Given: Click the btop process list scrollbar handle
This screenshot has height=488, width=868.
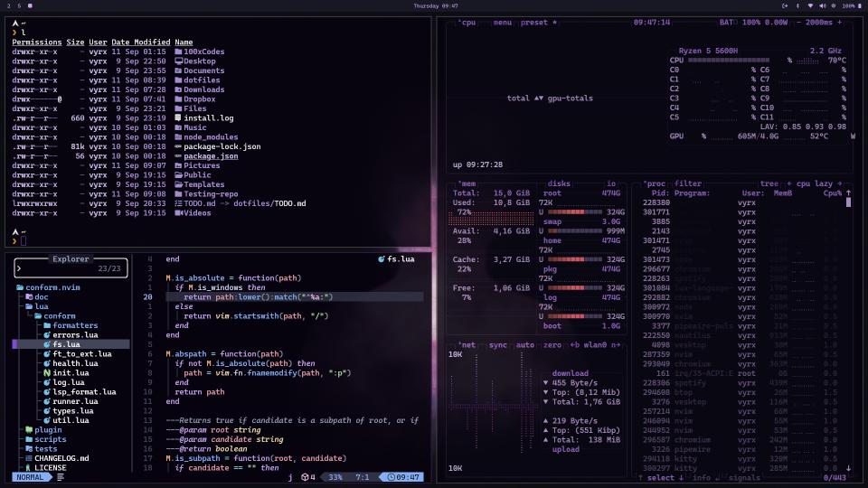Looking at the screenshot, I should 848,202.
